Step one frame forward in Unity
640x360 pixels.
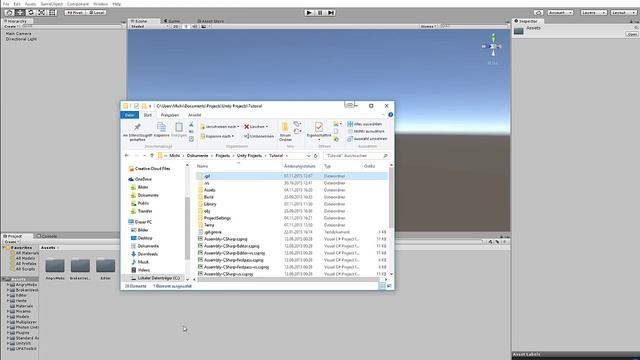(x=331, y=13)
